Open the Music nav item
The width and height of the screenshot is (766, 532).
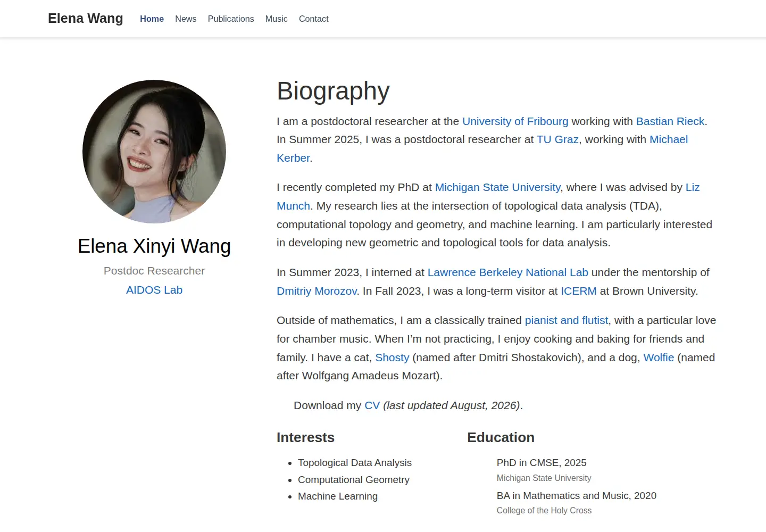click(x=276, y=19)
